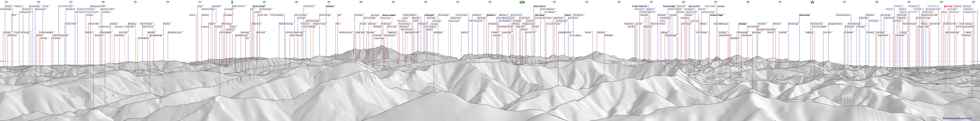Click the S compass direction marker

click(232, 2)
